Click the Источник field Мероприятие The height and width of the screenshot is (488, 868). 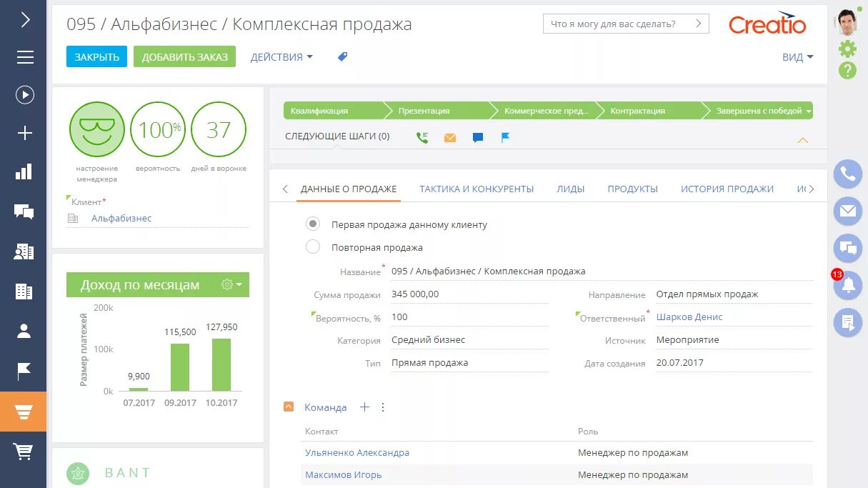pos(734,340)
